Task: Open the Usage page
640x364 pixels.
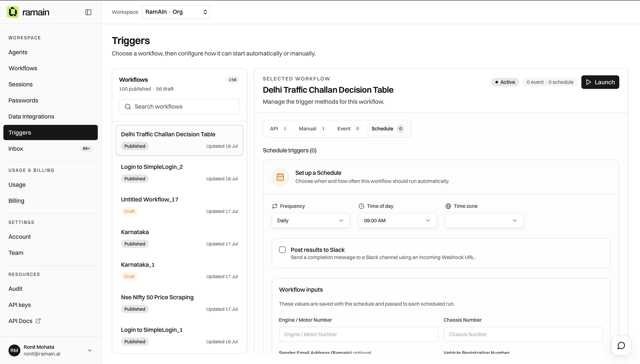Action: click(x=51, y=185)
